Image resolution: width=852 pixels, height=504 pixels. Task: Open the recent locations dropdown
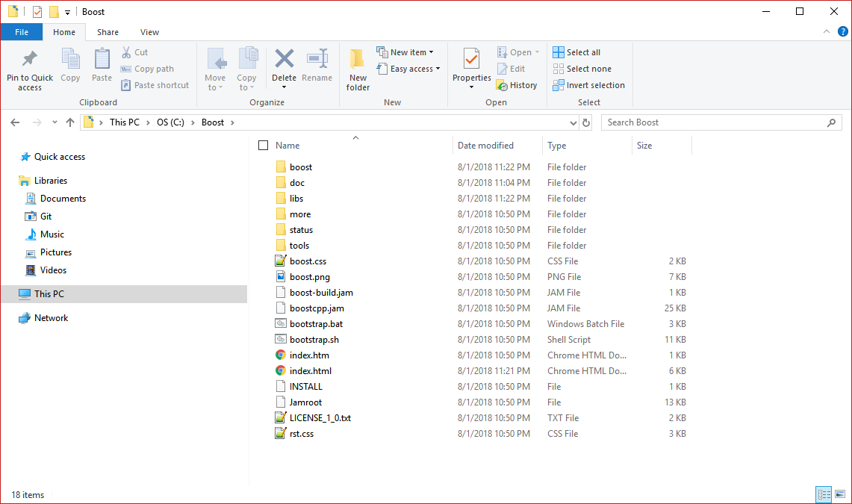coord(55,122)
